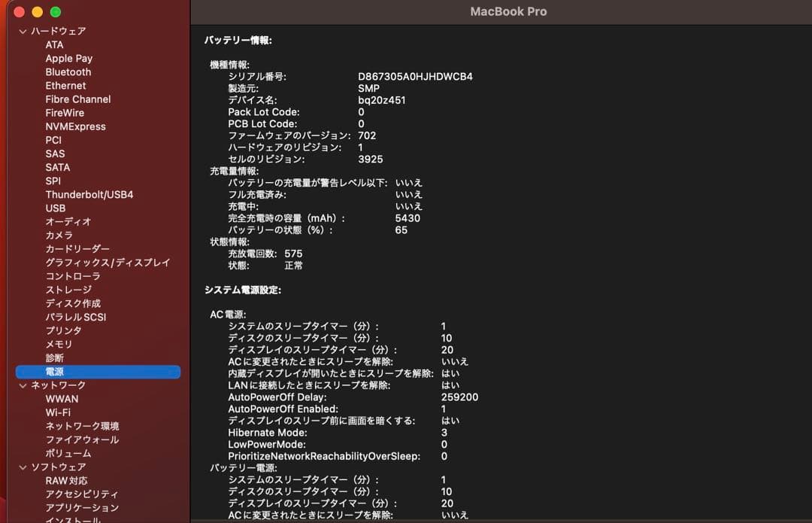The height and width of the screenshot is (523, 812).
Task: Open ファイアウォール entry
Action: [82, 439]
